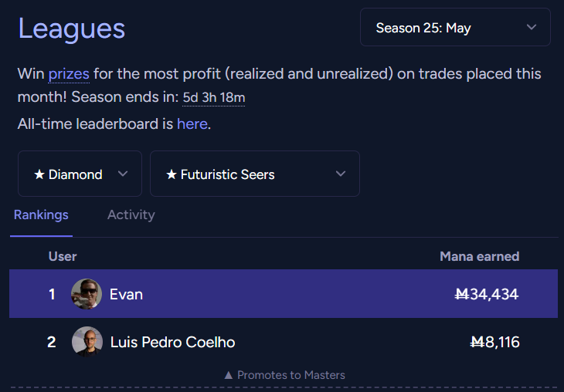Click the Mana earned column header
Image resolution: width=564 pixels, height=392 pixels.
[480, 256]
